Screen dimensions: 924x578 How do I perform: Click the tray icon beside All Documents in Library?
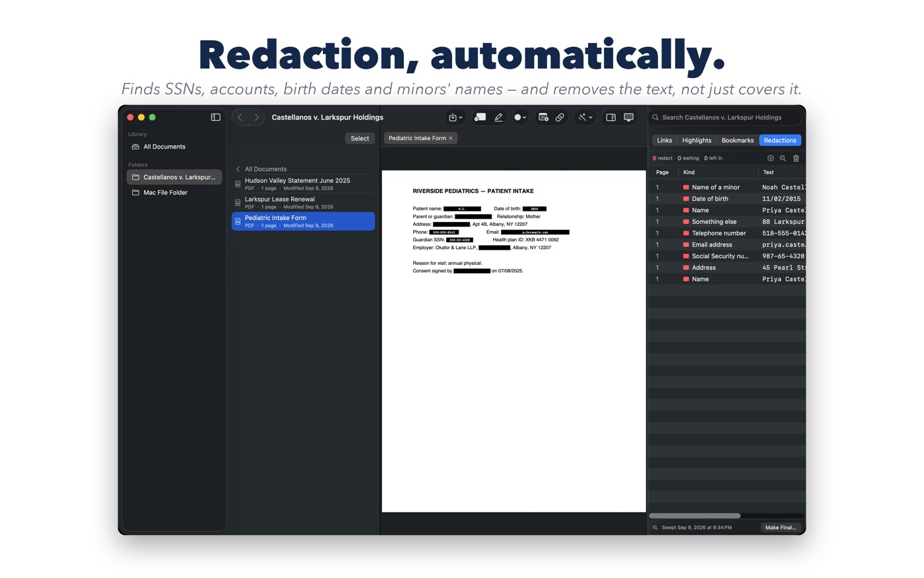pyautogui.click(x=135, y=147)
